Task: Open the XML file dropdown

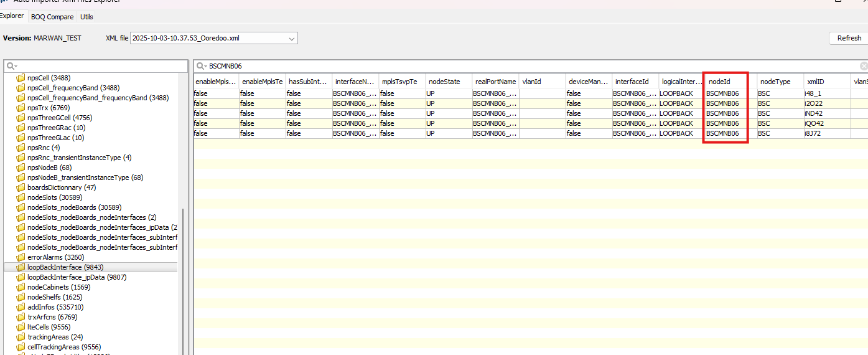Action: point(292,39)
